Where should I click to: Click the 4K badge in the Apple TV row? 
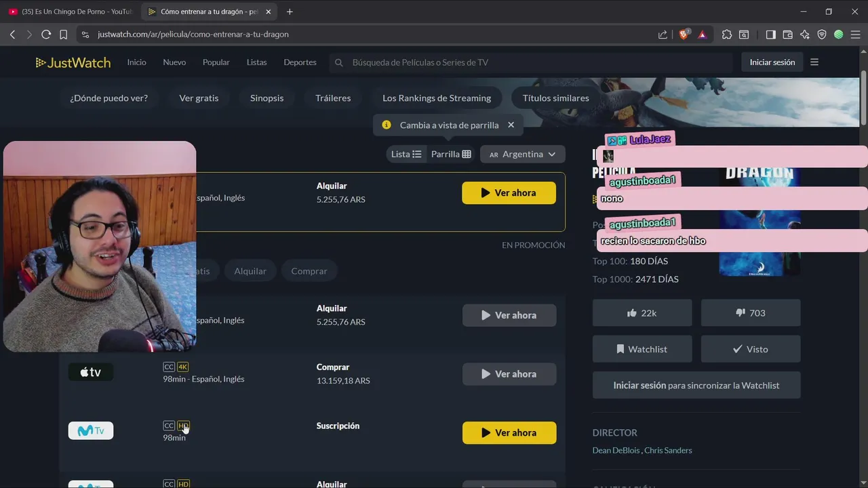click(x=182, y=367)
